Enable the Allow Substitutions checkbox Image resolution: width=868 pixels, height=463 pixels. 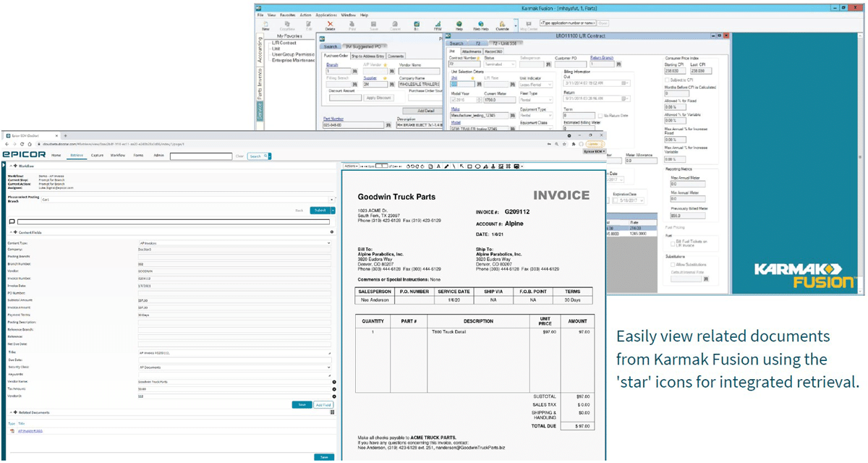click(673, 265)
